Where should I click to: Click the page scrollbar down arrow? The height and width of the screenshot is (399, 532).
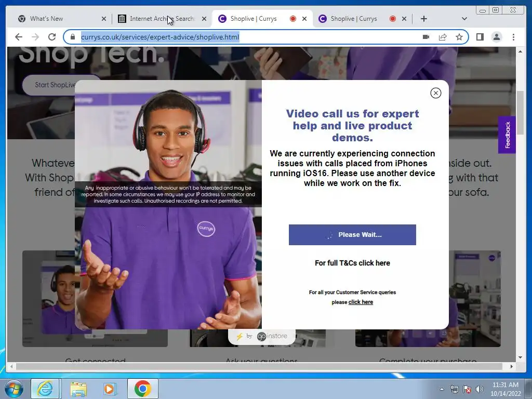tap(521, 357)
